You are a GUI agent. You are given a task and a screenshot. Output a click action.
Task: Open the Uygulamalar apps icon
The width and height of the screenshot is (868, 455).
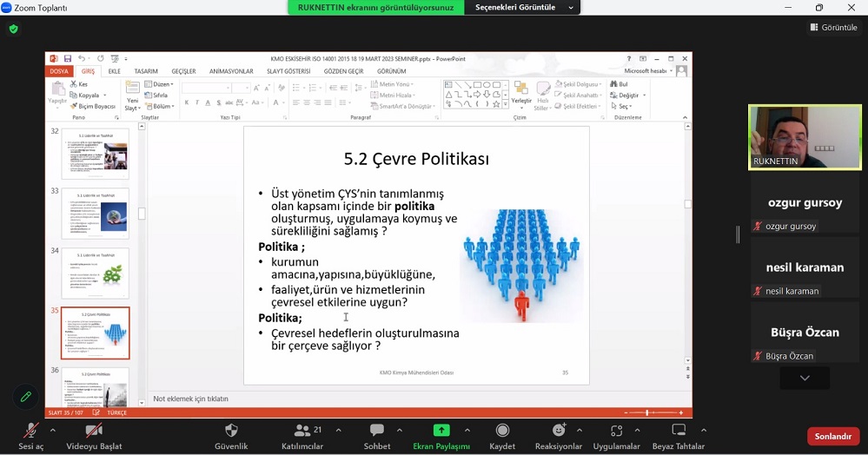(x=616, y=431)
